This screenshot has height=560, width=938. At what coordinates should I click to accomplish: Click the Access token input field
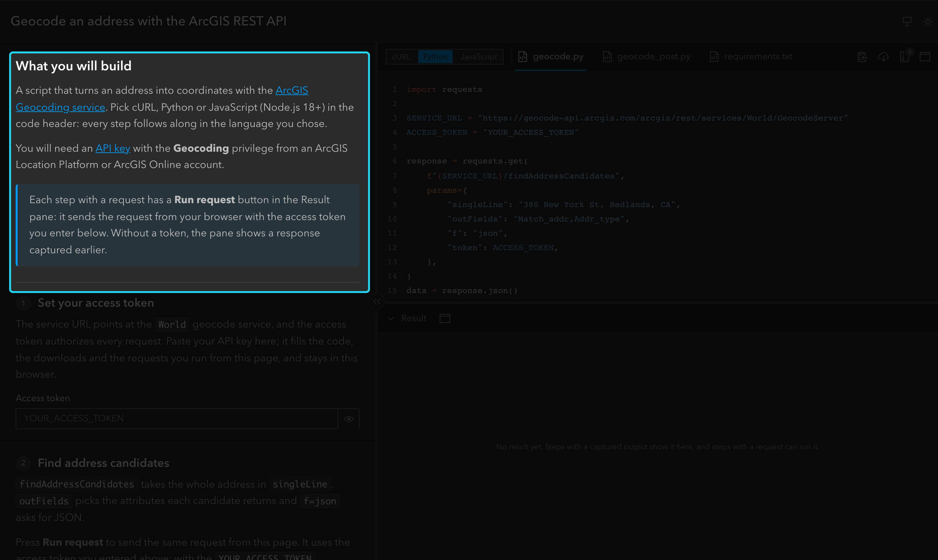(177, 418)
